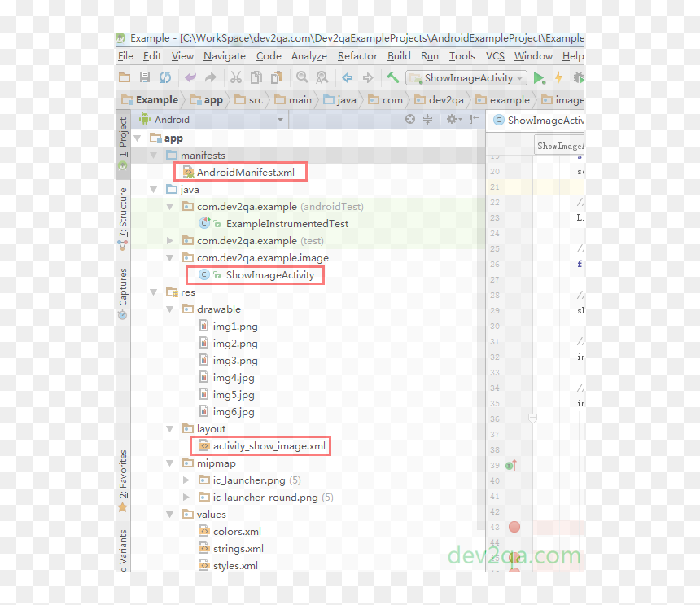Click the Hide panel icon

click(474, 119)
